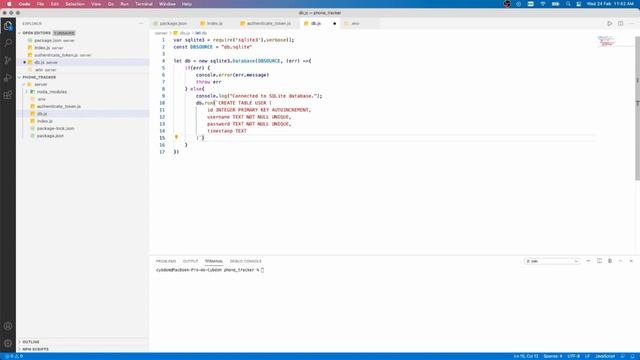The height and width of the screenshot is (360, 640).
Task: Open the Explorer panel ellipsis menu
Action: point(141,24)
